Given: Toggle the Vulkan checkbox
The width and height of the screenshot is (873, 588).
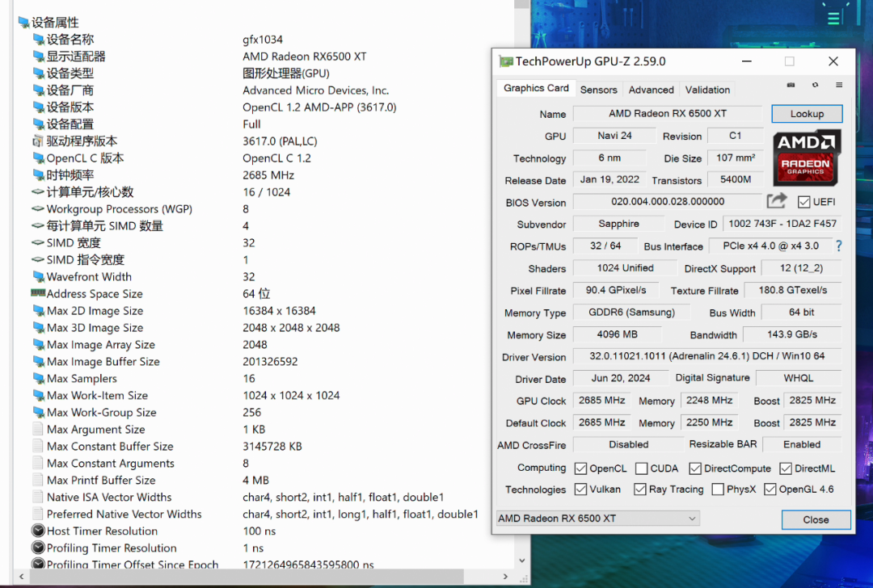Looking at the screenshot, I should [580, 489].
